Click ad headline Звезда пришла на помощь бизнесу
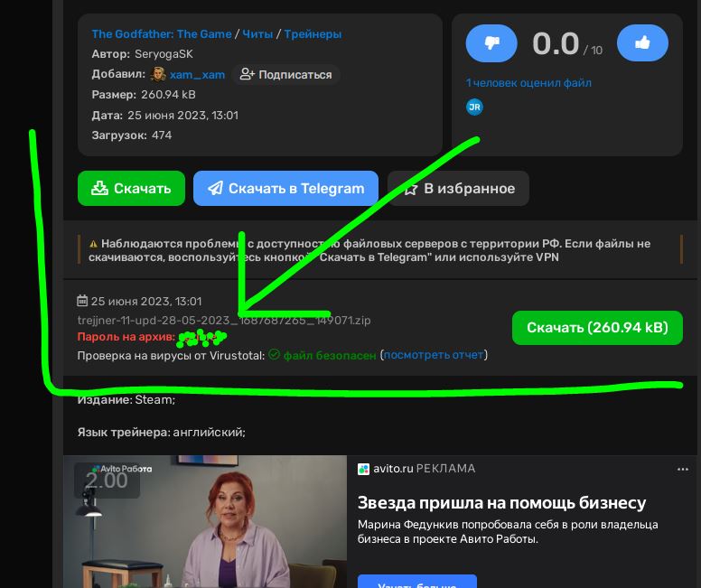Screen dimensions: 701x588 click(501, 503)
